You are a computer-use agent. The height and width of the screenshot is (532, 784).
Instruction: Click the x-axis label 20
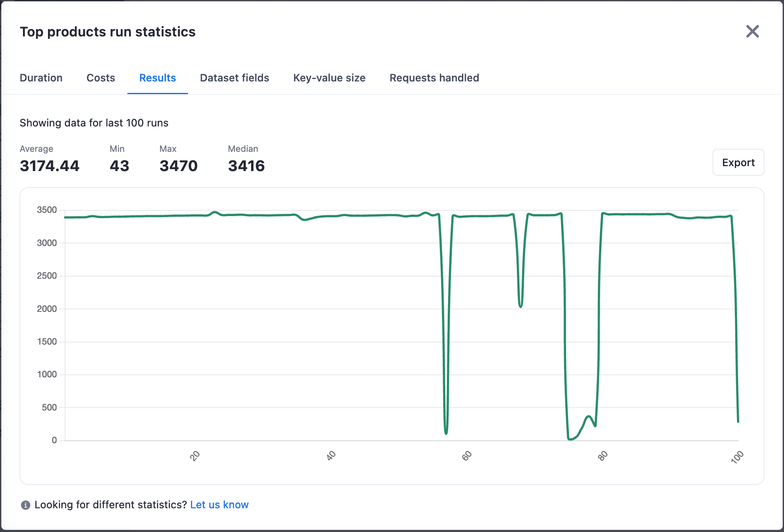[x=195, y=456]
